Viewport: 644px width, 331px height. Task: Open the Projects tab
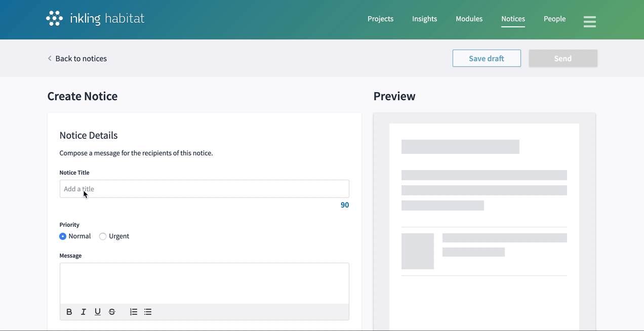(x=380, y=19)
